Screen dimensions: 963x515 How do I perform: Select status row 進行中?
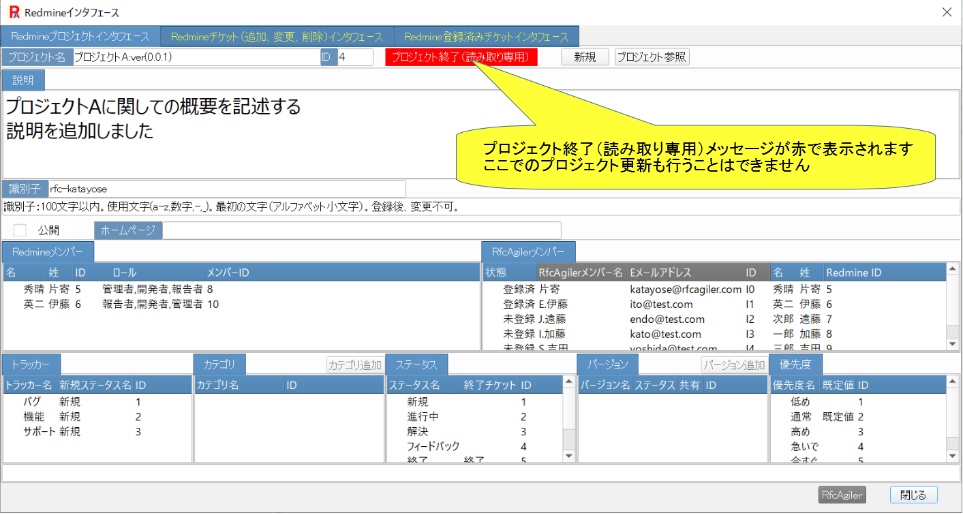click(x=474, y=417)
